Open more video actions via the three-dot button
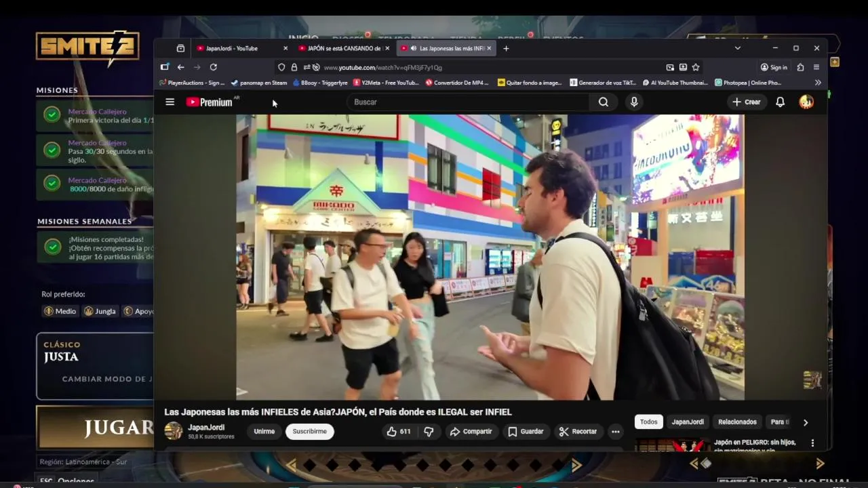This screenshot has width=868, height=488. coord(615,431)
